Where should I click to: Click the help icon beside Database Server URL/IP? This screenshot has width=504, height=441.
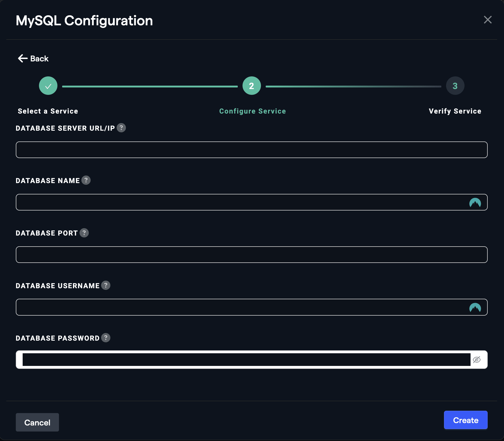(121, 128)
